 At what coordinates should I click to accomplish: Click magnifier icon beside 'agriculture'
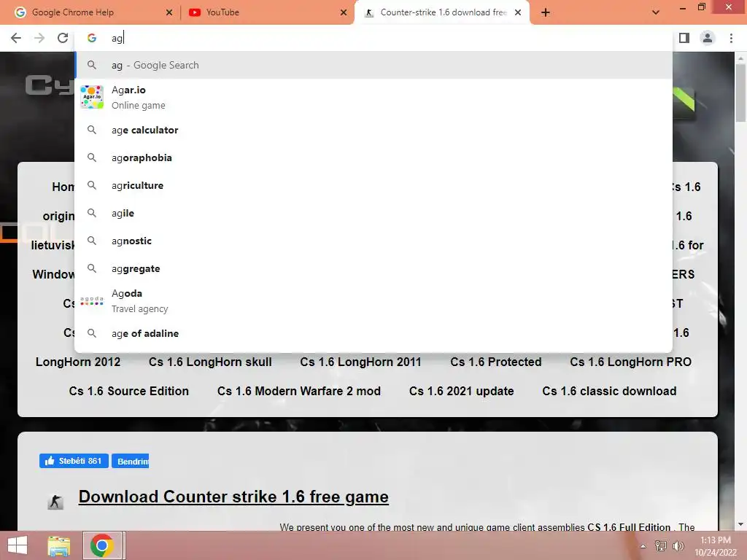(92, 185)
